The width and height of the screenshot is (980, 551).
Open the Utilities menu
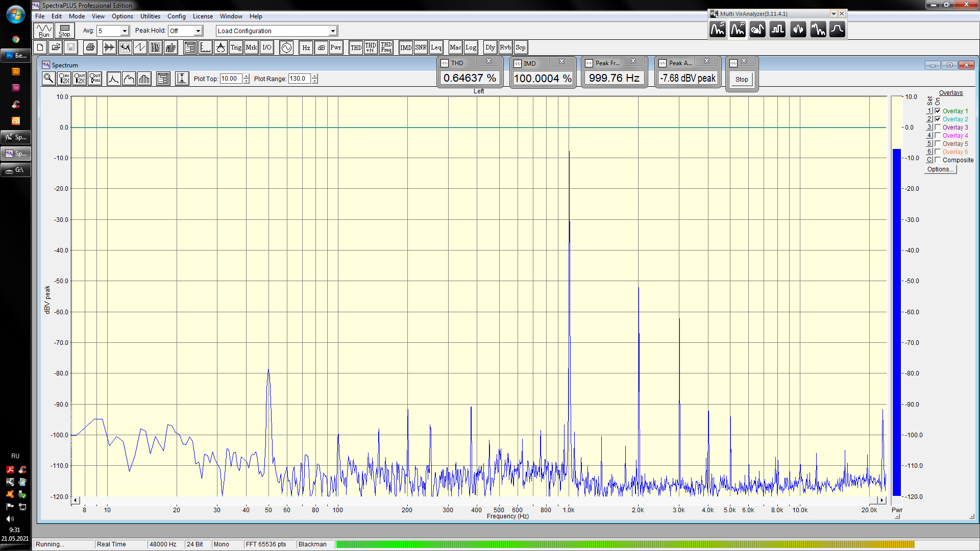pos(150,16)
